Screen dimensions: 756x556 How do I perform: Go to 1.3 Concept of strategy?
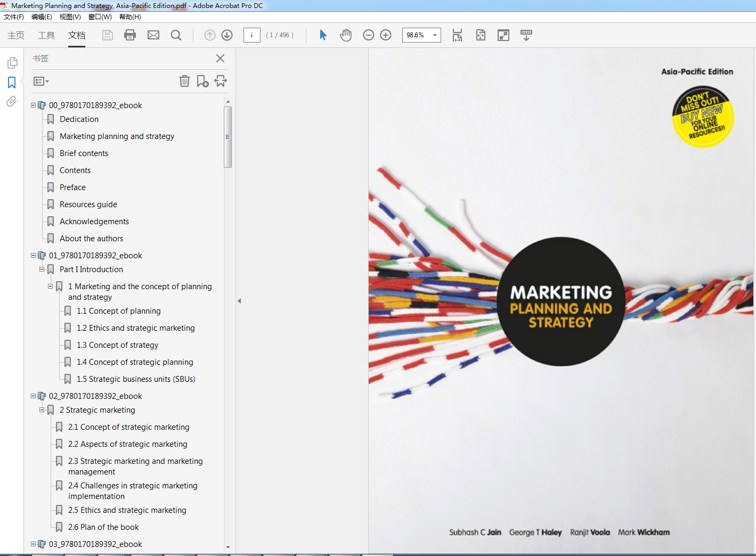(x=117, y=345)
